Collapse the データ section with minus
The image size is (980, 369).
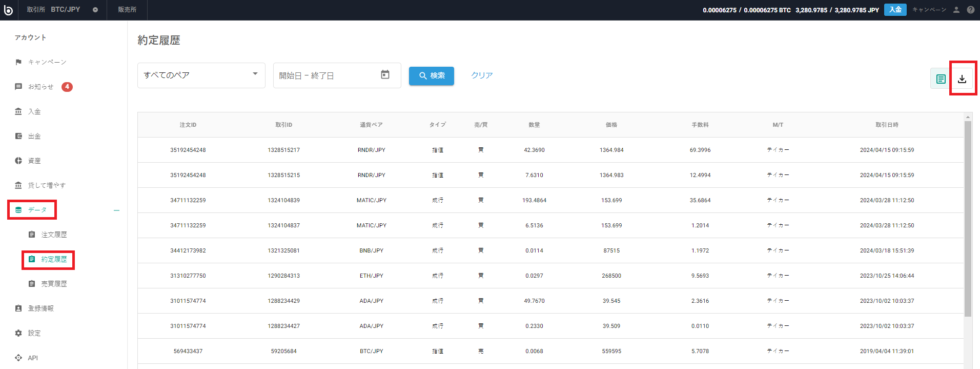[116, 210]
